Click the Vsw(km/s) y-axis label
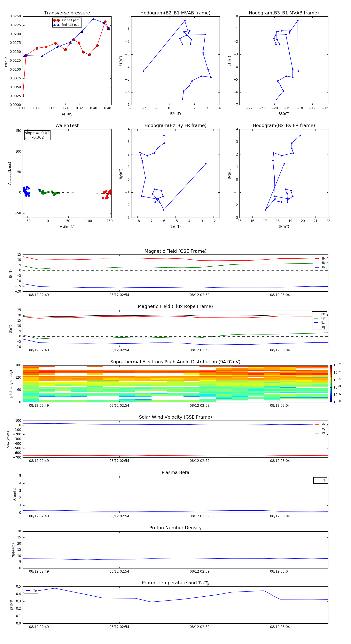This screenshot has width=351, height=644. point(8,439)
